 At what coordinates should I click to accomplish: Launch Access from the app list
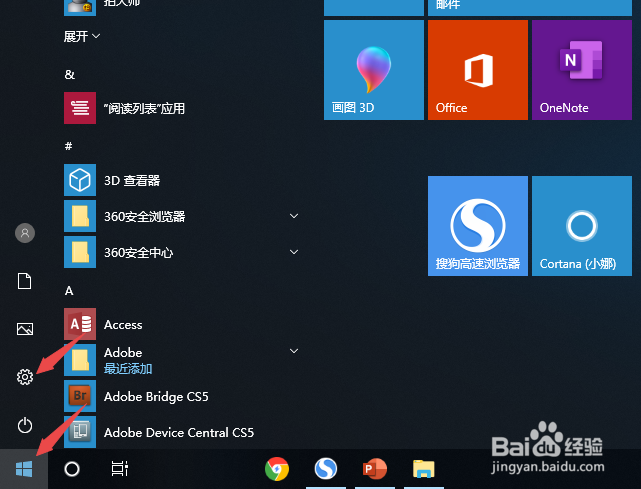coord(80,324)
